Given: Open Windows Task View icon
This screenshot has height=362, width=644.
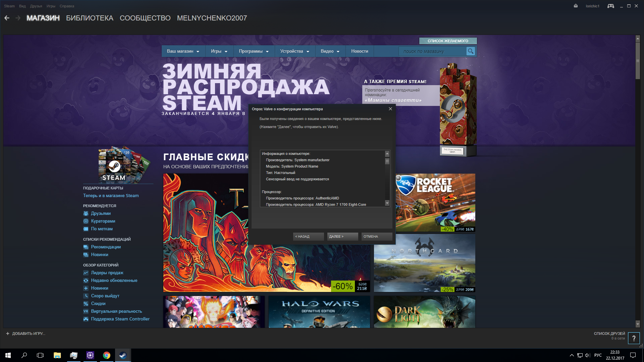Looking at the screenshot, I should coord(40,355).
